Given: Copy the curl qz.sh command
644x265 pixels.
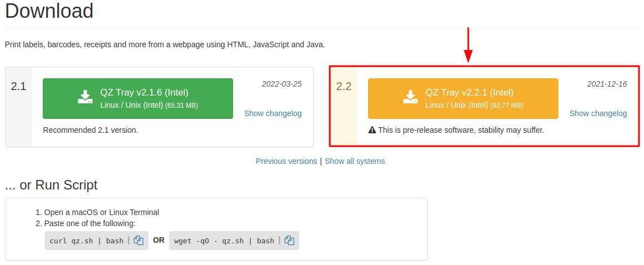Looking at the screenshot, I should tap(138, 241).
